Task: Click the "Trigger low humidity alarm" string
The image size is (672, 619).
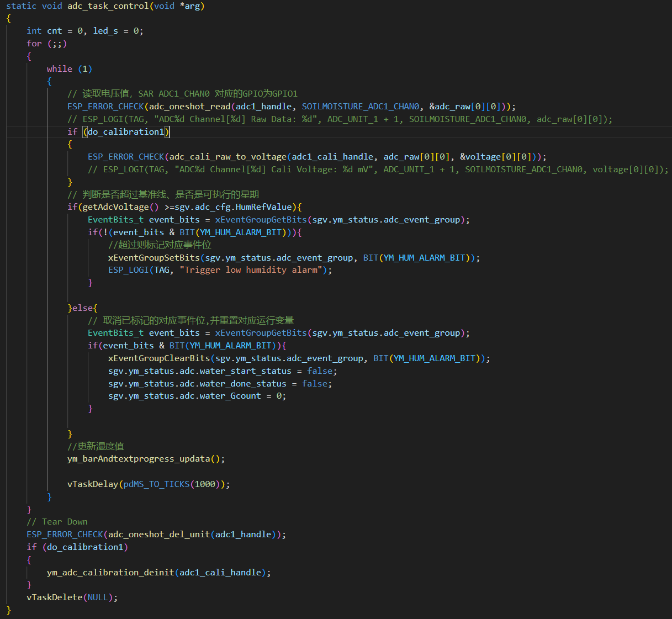Action: click(251, 270)
